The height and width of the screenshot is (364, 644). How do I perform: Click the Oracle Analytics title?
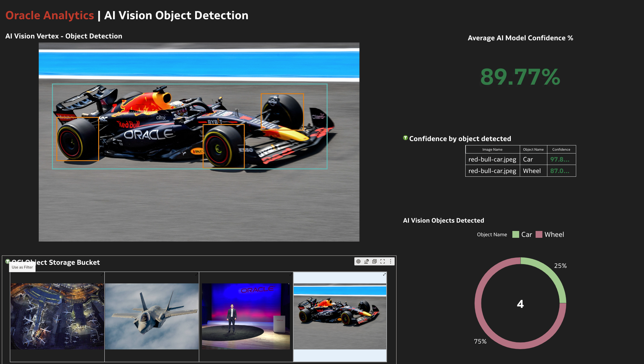coord(50,15)
